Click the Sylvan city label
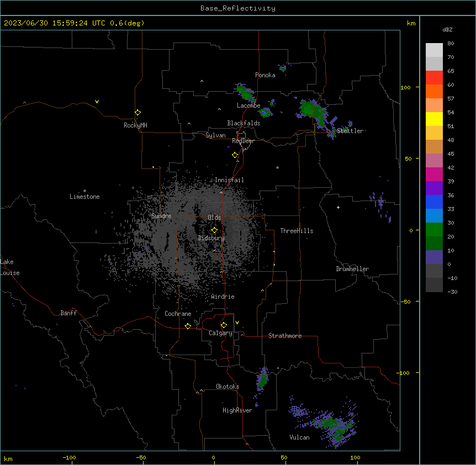Screen dimensions: 476x465 pos(215,135)
